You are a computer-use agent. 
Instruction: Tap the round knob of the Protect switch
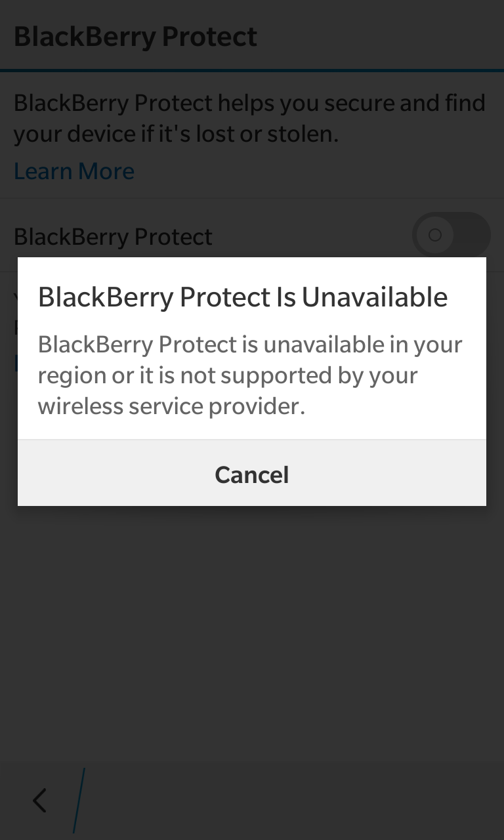pyautogui.click(x=435, y=235)
